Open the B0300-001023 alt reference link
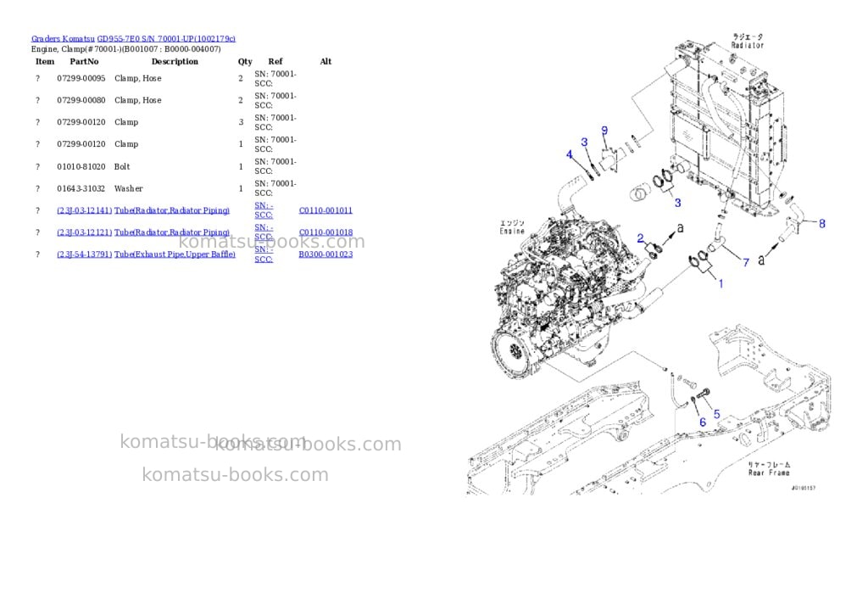The height and width of the screenshot is (615, 868). coord(325,254)
